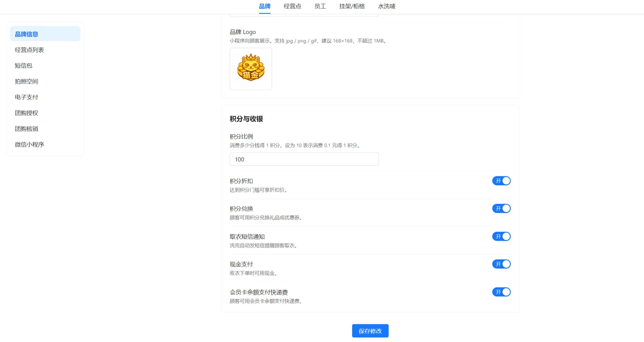644x342 pixels.
Task: Turn off the 现金支付 switch
Action: (x=501, y=264)
